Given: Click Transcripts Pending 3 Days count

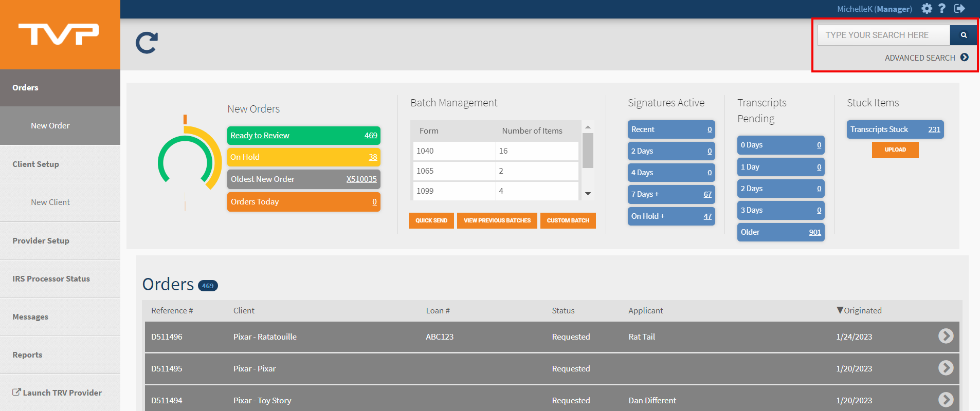Looking at the screenshot, I should point(819,210).
